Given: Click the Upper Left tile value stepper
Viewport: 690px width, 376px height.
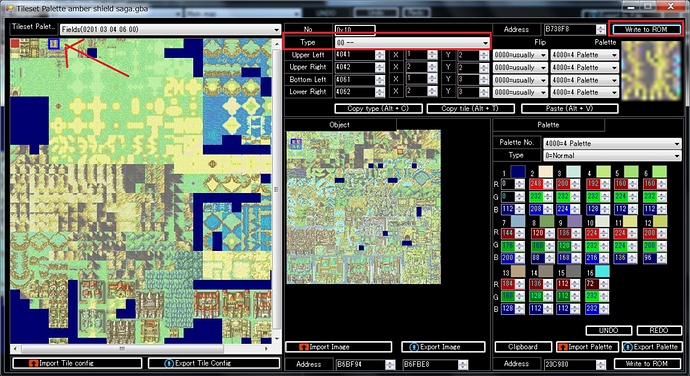Looking at the screenshot, I should click(x=380, y=55).
